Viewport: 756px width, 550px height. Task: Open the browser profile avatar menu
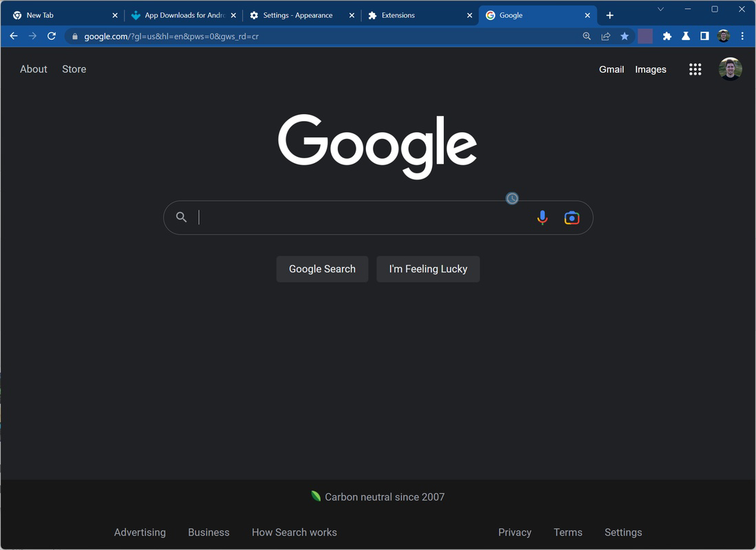point(723,36)
